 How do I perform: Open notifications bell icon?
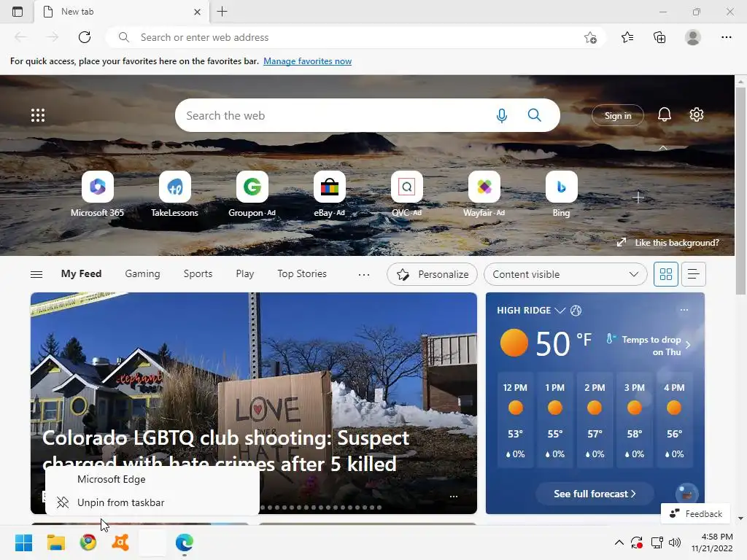[664, 114]
